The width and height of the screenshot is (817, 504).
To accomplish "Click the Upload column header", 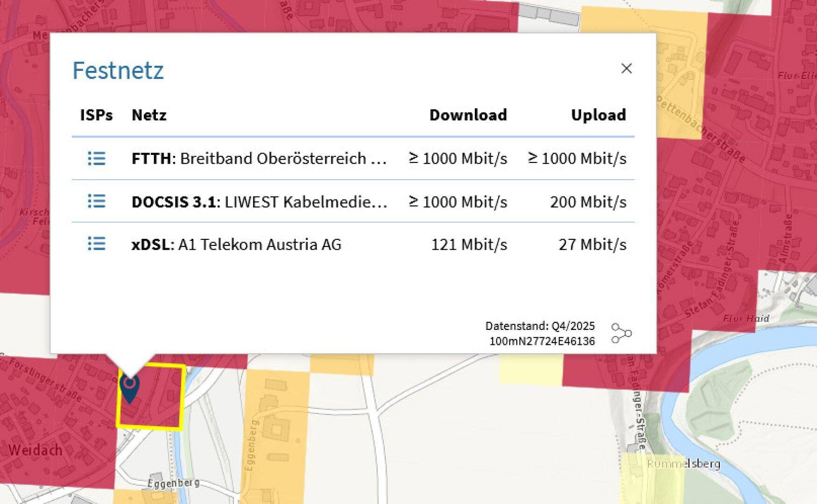I will pyautogui.click(x=599, y=115).
